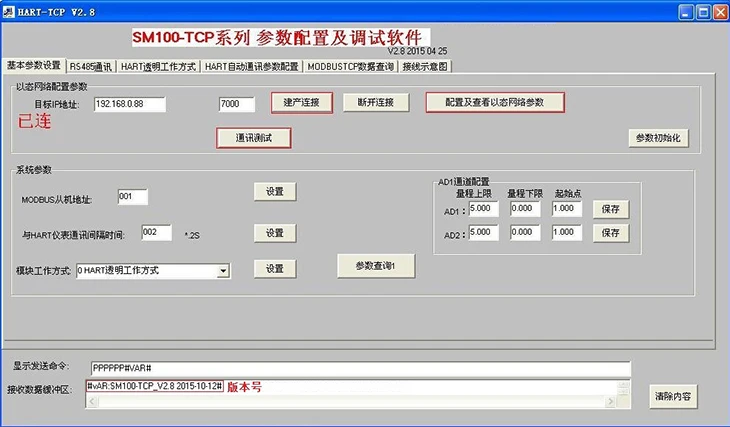Screen dimensions: 730x427
Task: Click the 版本号 red label
Action: click(244, 387)
